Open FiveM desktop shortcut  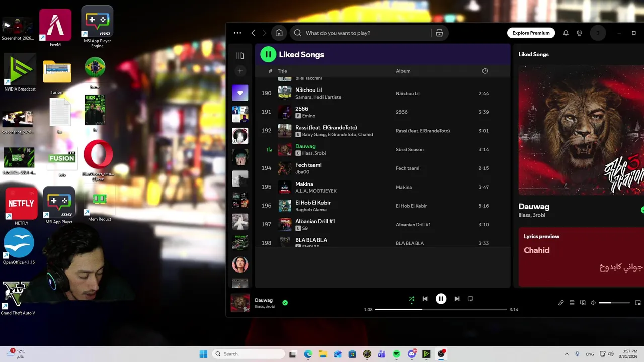(x=55, y=28)
